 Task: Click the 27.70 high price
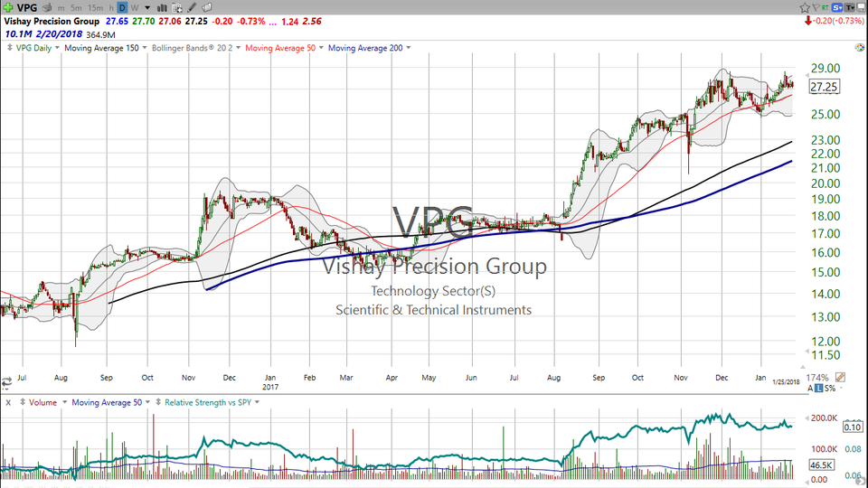[144, 21]
